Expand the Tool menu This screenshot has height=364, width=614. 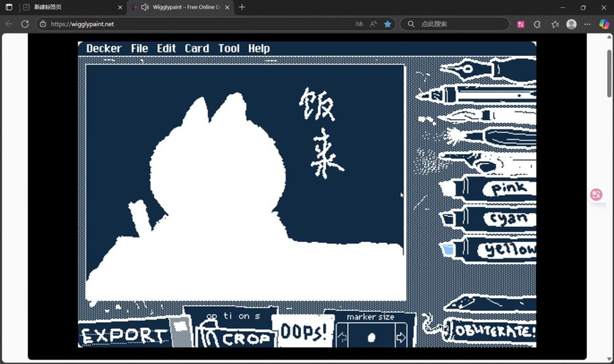(229, 48)
